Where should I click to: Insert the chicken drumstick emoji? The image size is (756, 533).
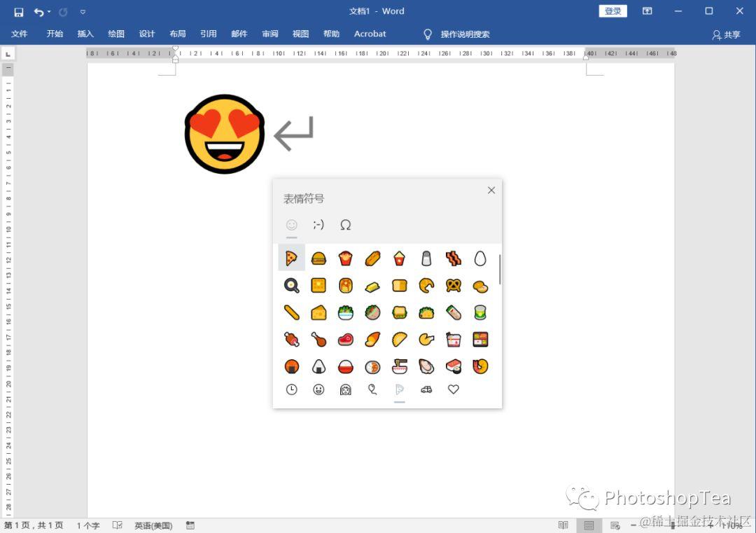[318, 340]
